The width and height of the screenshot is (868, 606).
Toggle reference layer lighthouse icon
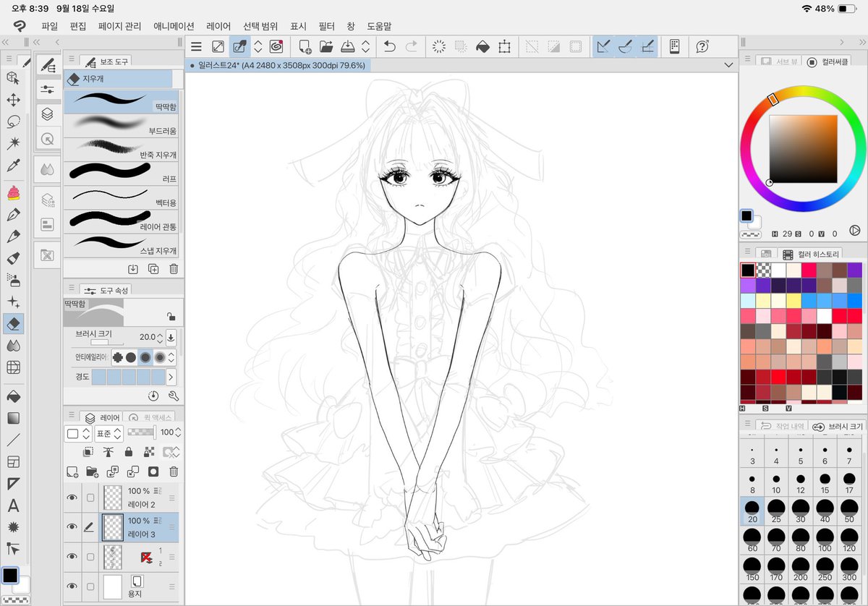(x=109, y=452)
